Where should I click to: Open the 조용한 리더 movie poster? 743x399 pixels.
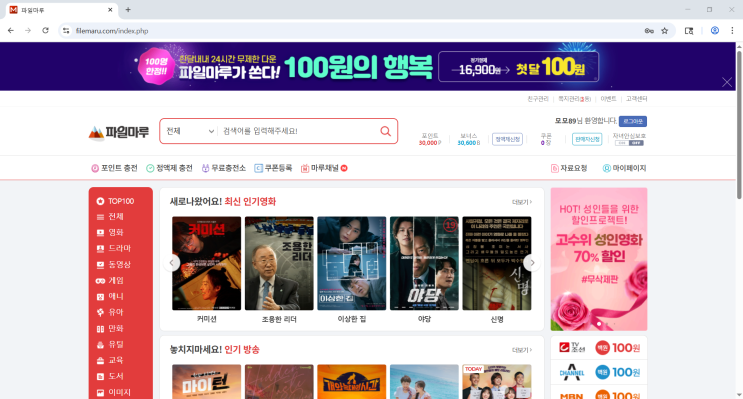pos(279,263)
